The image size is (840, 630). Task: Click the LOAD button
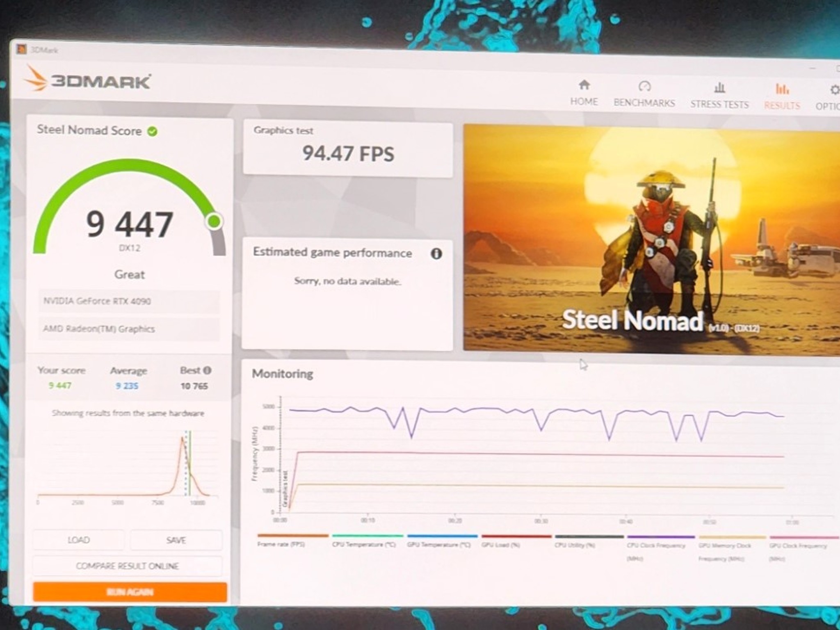78,540
